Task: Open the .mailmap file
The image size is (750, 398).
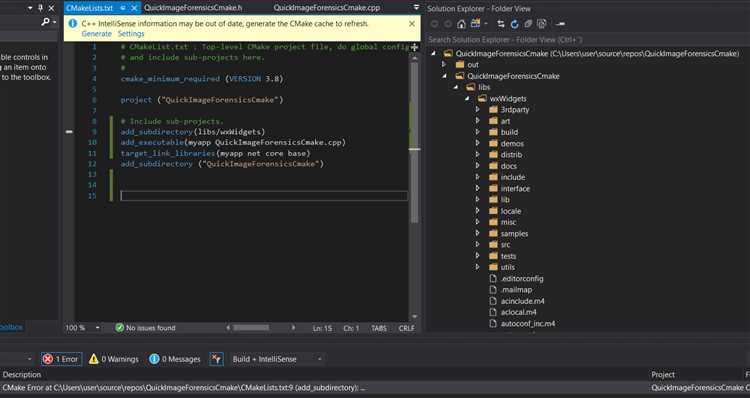Action: coord(516,290)
